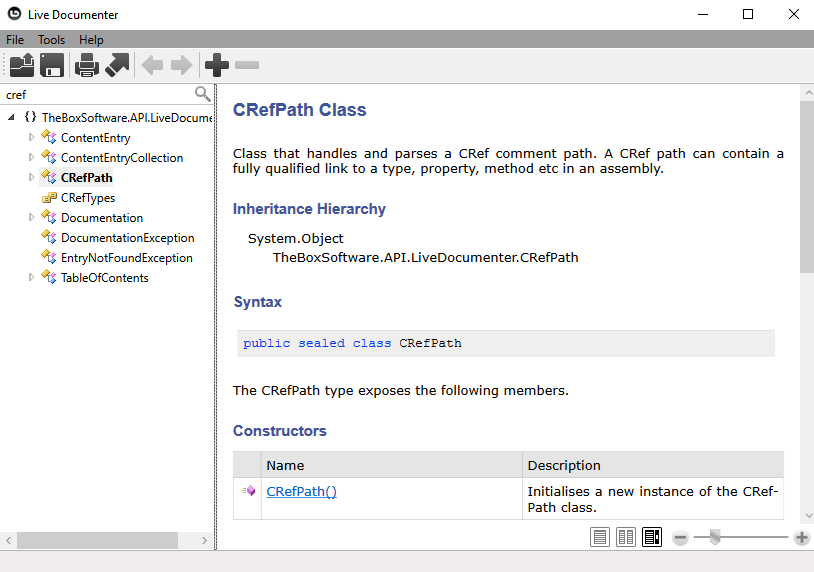814x572 pixels.
Task: Switch to two page view mode
Action: [626, 537]
